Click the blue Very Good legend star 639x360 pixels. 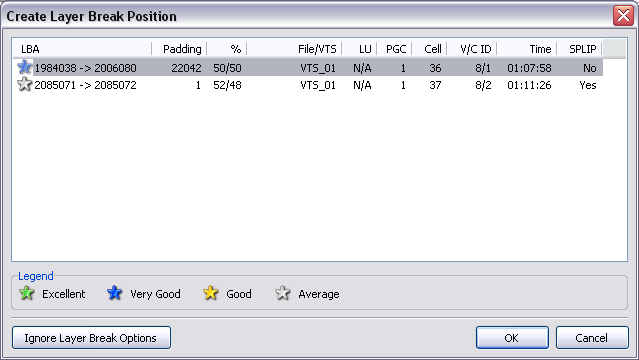pos(115,293)
